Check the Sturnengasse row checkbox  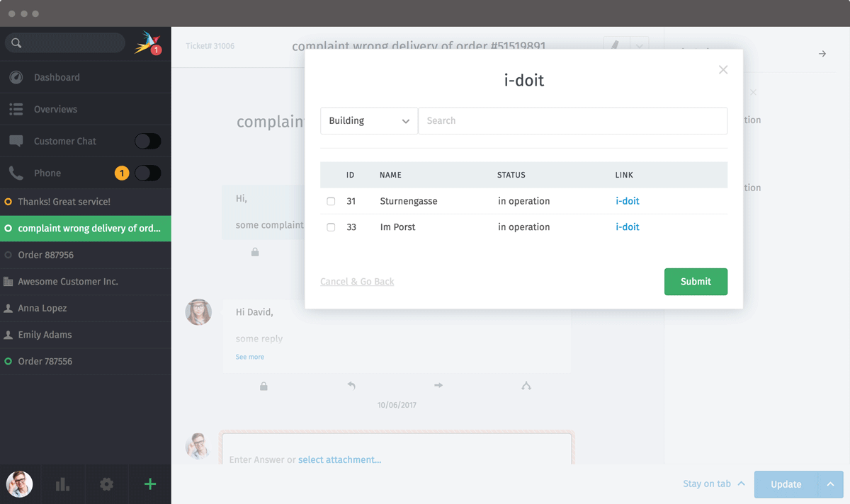331,202
